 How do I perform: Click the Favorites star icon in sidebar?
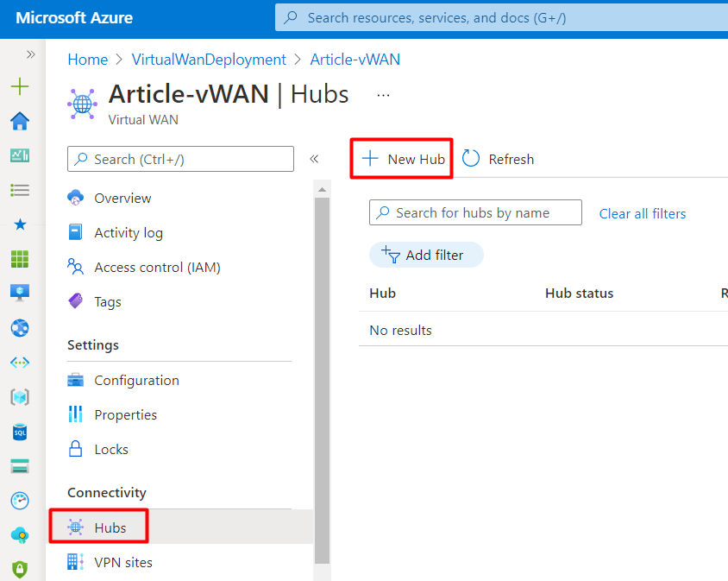pyautogui.click(x=20, y=224)
